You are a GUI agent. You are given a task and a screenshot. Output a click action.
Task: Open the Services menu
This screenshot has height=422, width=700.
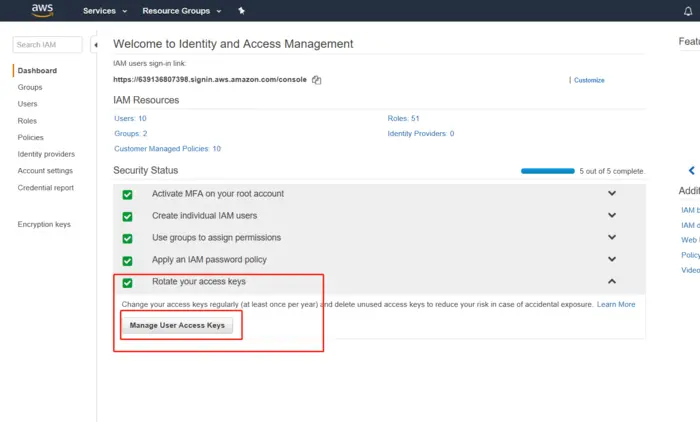[x=105, y=11]
